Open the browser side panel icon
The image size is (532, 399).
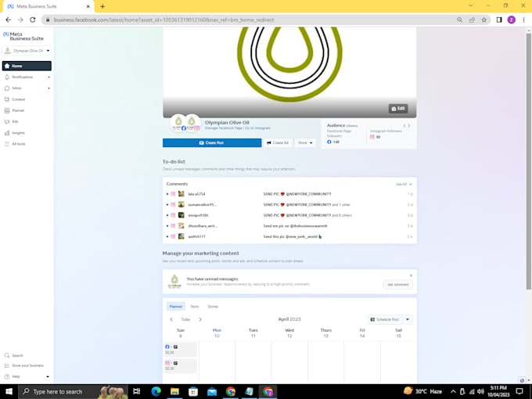[499, 20]
